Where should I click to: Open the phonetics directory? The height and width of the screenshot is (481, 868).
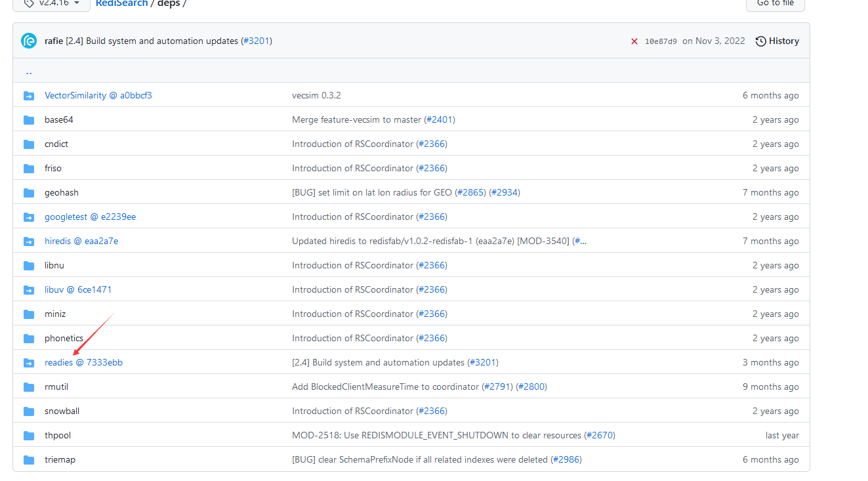tap(64, 338)
